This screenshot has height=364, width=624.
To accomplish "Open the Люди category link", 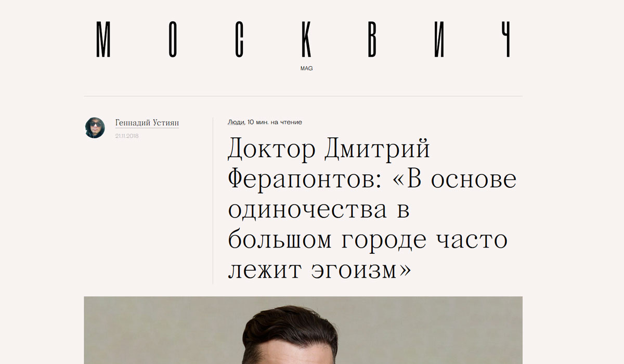I will (236, 122).
